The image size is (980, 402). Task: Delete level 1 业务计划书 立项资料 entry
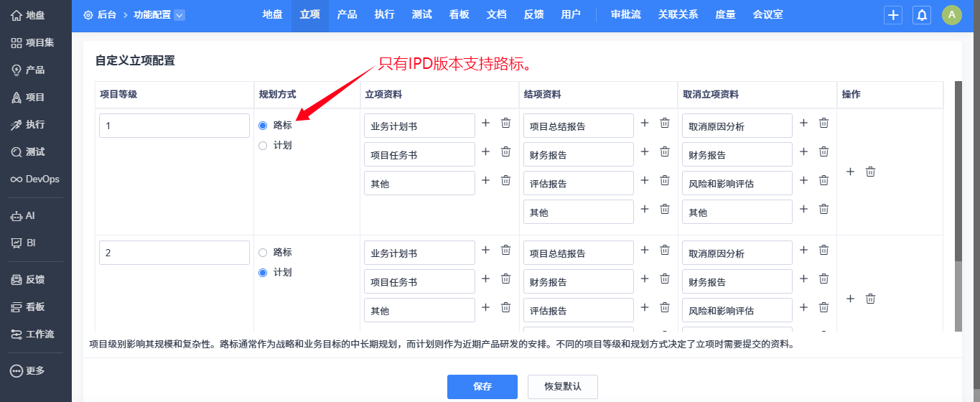click(x=505, y=123)
